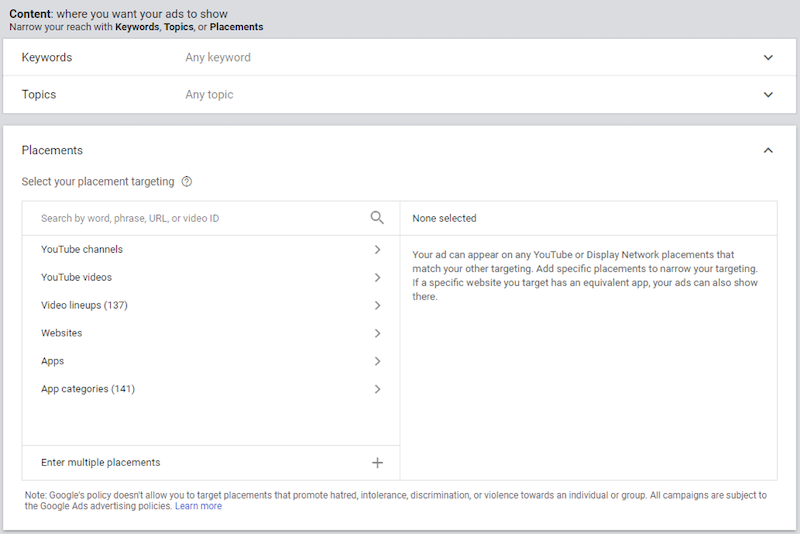Click the arrow next to YouTube videos

[377, 278]
